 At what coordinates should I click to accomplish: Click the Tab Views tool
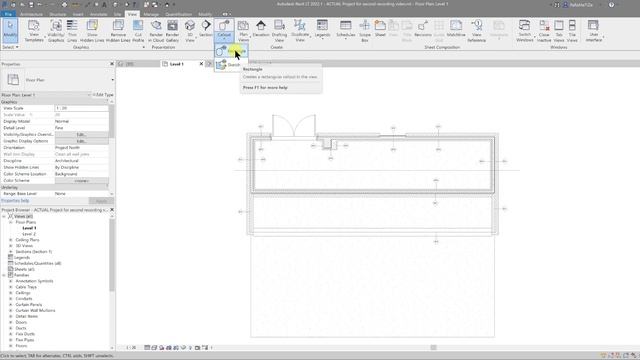click(559, 31)
